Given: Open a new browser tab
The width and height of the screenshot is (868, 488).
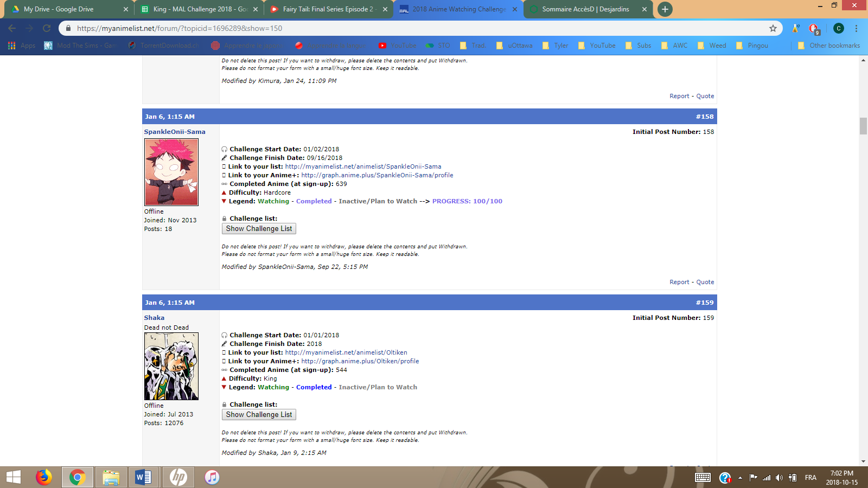Looking at the screenshot, I should (x=665, y=9).
